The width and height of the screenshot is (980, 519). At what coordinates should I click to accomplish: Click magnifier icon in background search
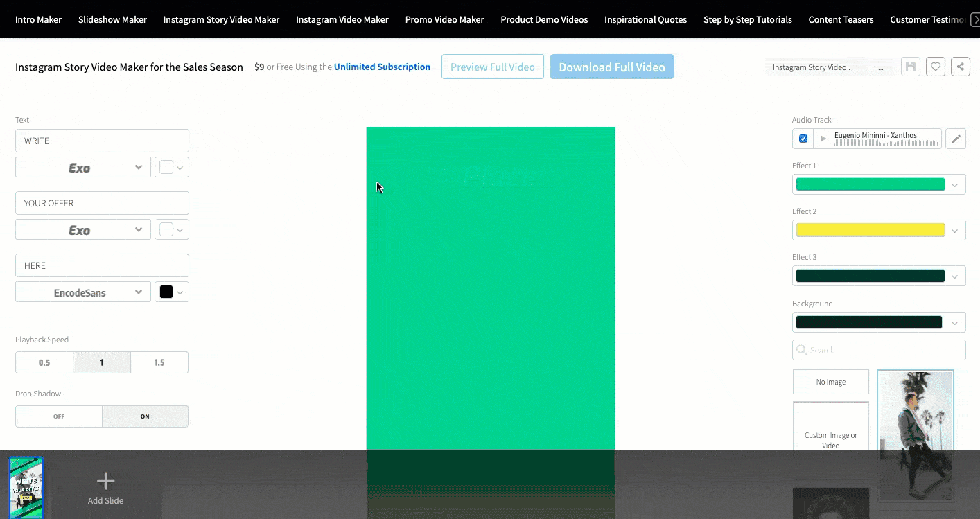point(802,350)
